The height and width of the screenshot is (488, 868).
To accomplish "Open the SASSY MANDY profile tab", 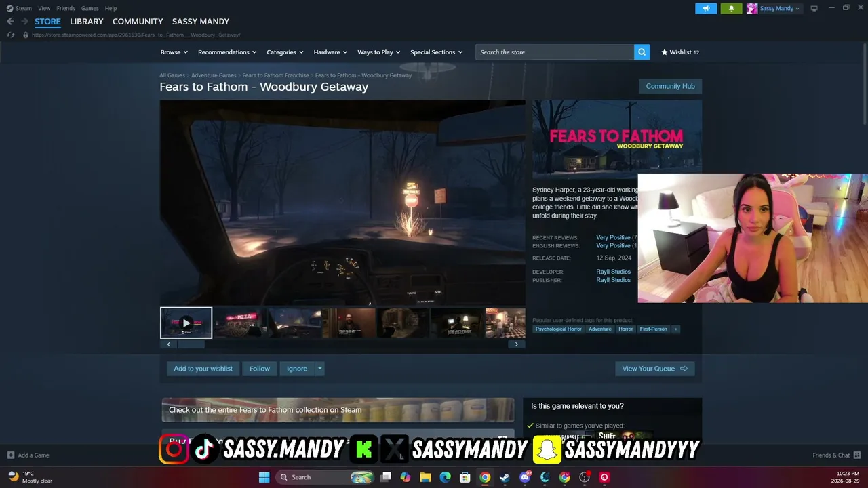I will [x=201, y=22].
